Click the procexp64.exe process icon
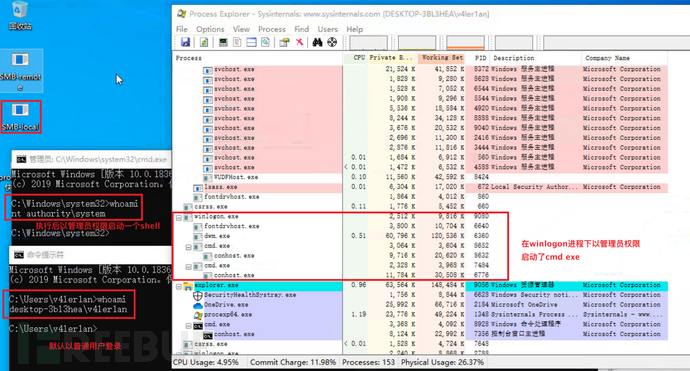690x371 pixels. [x=198, y=315]
